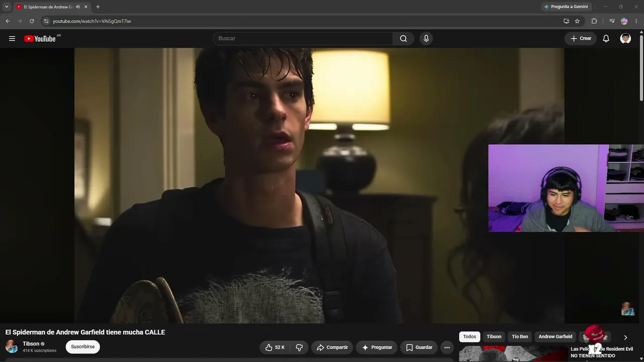Start voice search with the microphone

[x=426, y=39]
